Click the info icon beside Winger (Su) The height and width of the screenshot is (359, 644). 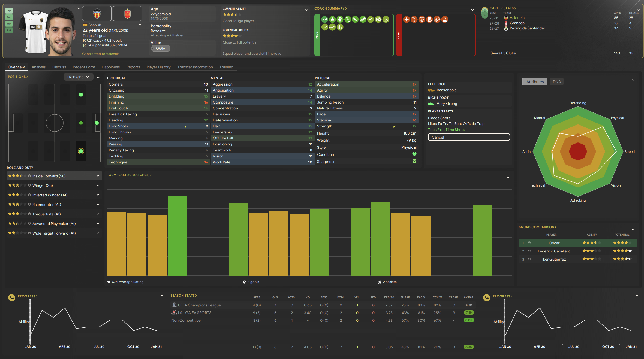pyautogui.click(x=29, y=185)
